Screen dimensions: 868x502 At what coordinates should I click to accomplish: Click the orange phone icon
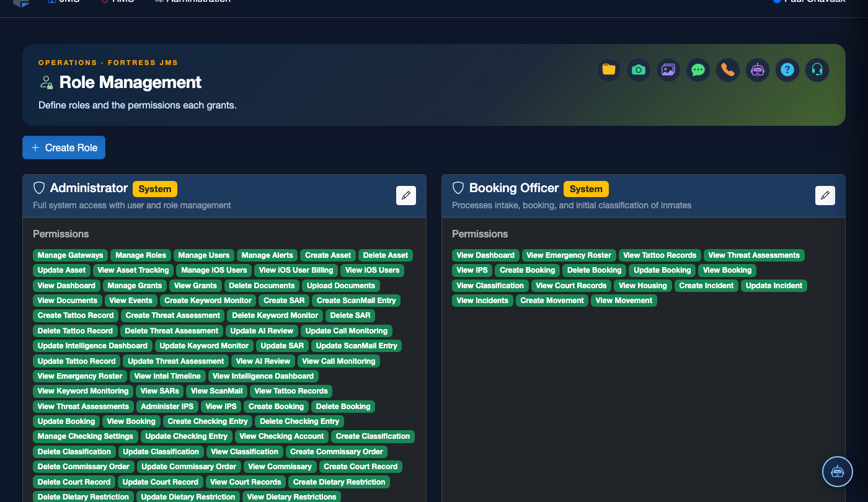[x=728, y=70]
